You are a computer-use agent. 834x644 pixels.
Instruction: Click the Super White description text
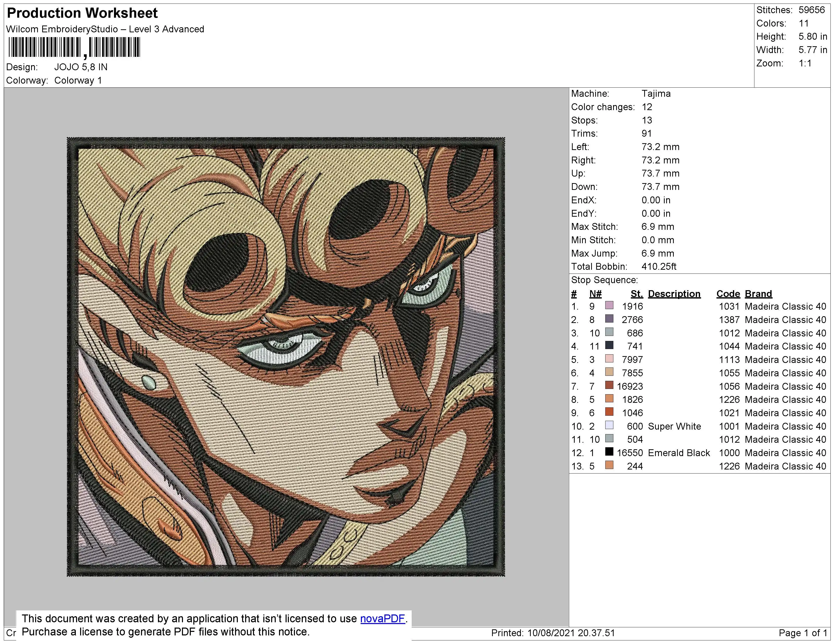pyautogui.click(x=674, y=426)
